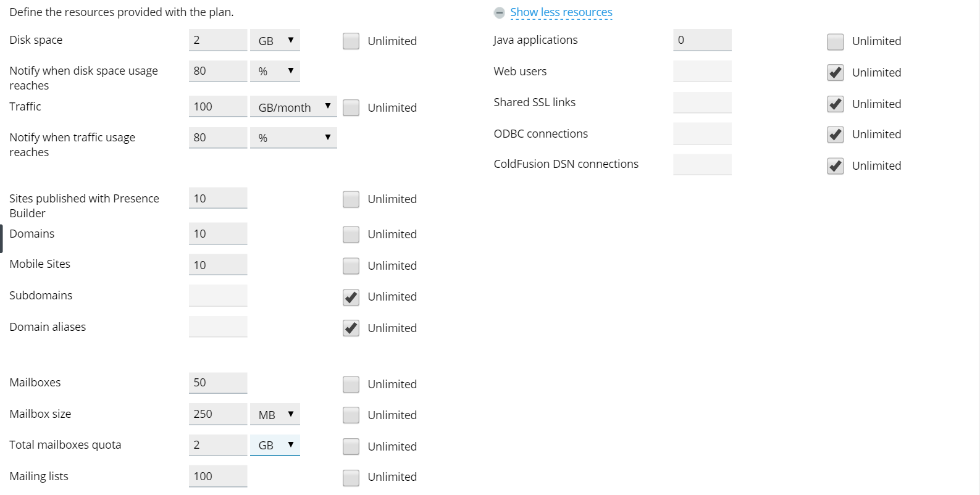Click the Disk space value field
The height and width of the screenshot is (495, 980).
click(218, 40)
